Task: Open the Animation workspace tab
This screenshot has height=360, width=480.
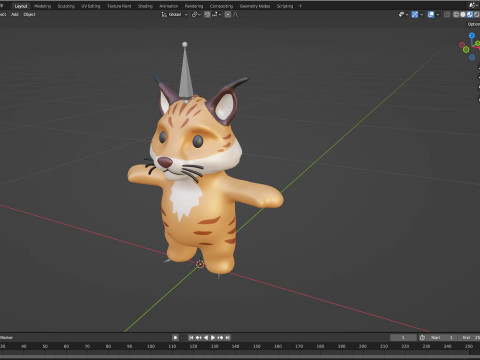Action: click(x=169, y=6)
